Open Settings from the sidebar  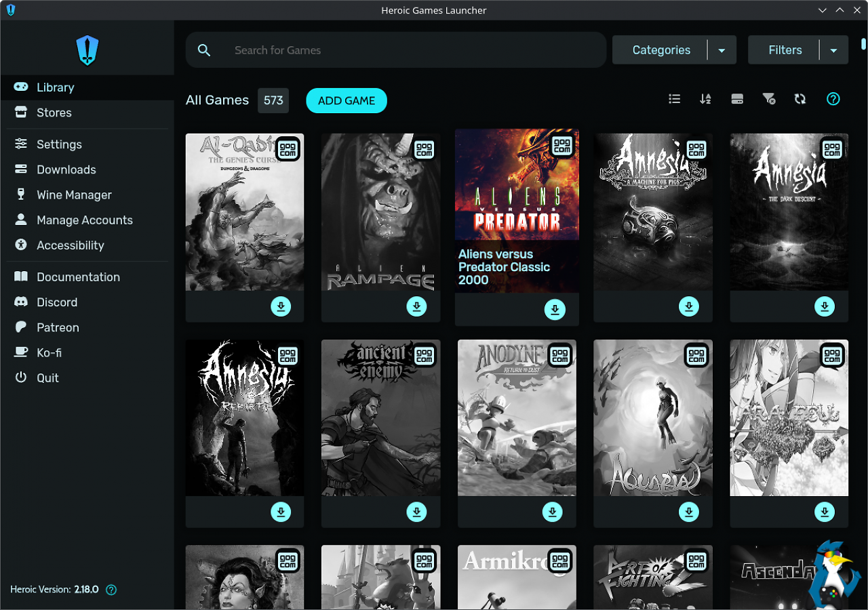click(x=87, y=144)
